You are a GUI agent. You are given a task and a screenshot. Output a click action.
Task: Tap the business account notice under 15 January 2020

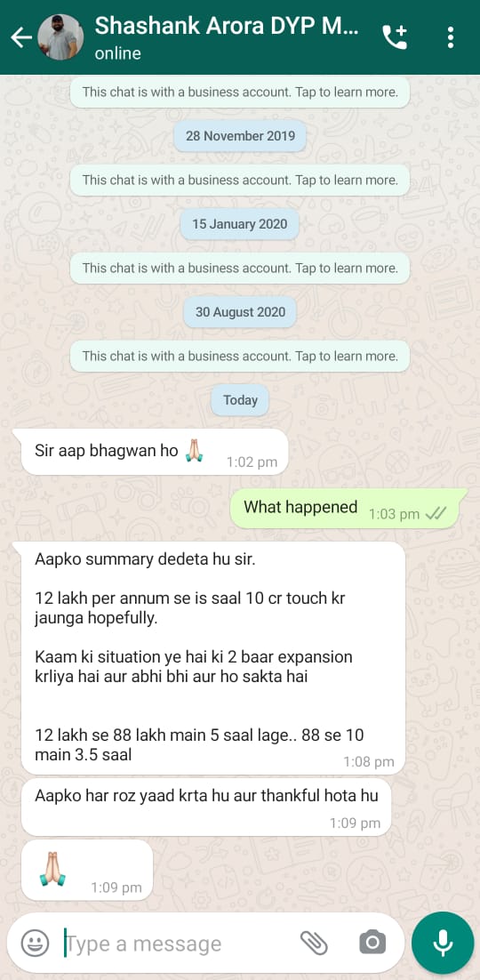pyautogui.click(x=240, y=269)
